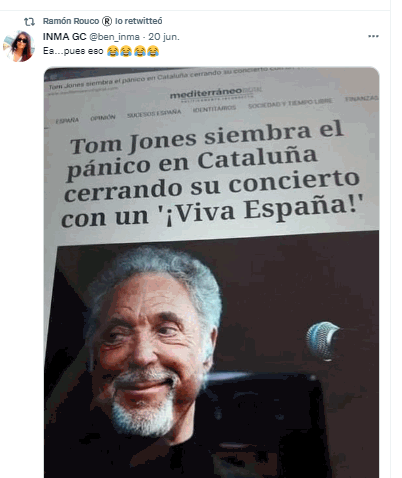The width and height of the screenshot is (402, 478).
Task: Open the INMA GC display name link
Action: click(x=64, y=37)
